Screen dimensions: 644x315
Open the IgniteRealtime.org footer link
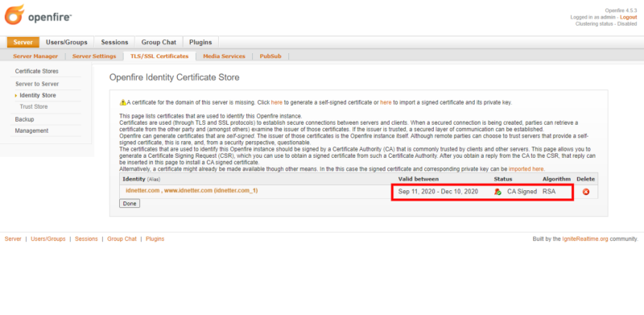point(585,238)
